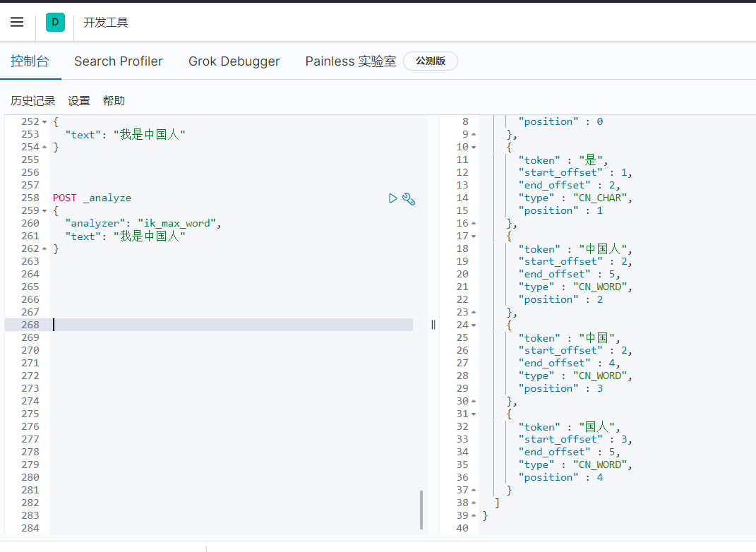Screen dimensions: 756x552
Task: Collapse the output token block at line 10
Action: point(474,148)
